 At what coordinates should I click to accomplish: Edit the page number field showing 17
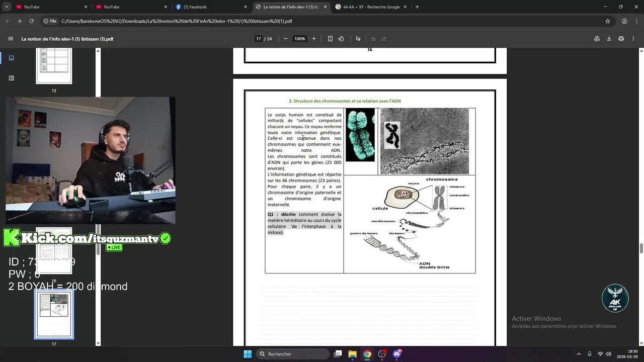tap(259, 39)
